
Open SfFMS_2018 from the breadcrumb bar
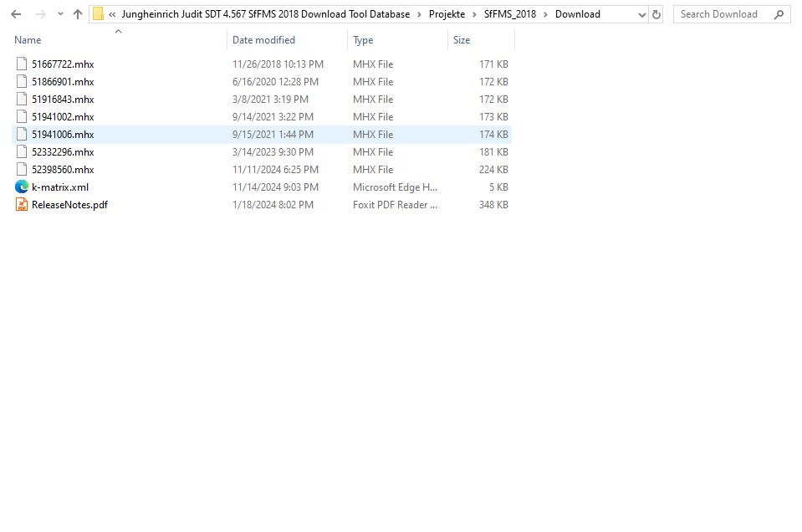(511, 13)
